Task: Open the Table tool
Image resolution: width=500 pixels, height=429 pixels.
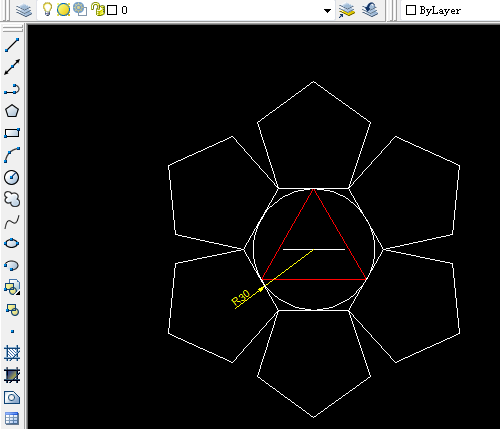Action: pyautogui.click(x=12, y=419)
